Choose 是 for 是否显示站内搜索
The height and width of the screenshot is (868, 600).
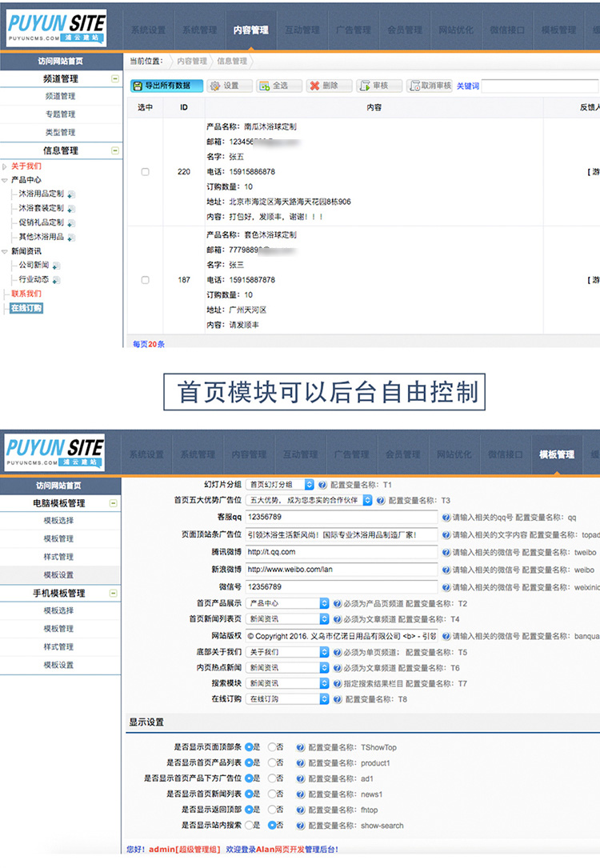coord(249,825)
